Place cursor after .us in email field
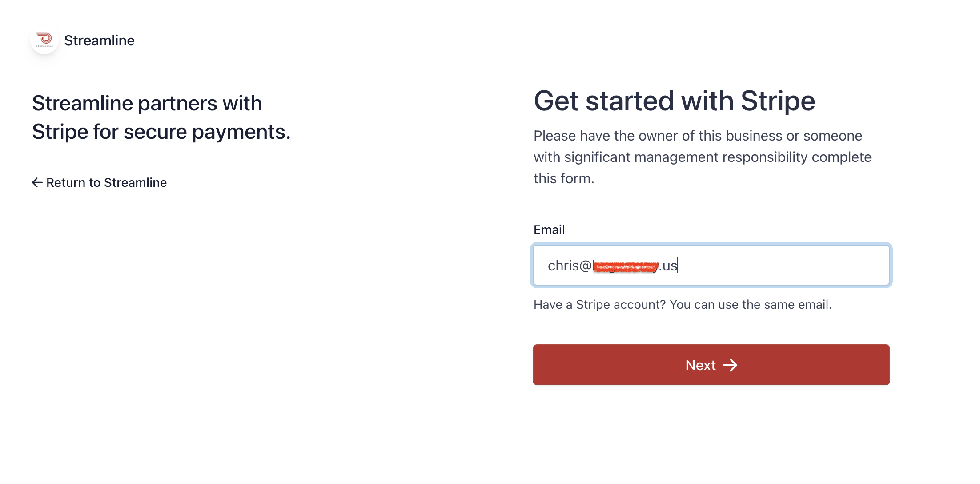The image size is (980, 484). [677, 266]
